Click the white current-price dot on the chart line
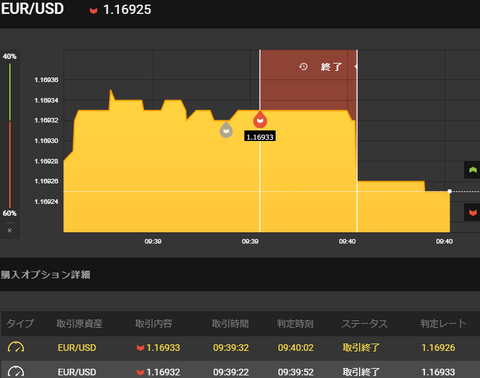This screenshot has width=480, height=378. [x=450, y=191]
